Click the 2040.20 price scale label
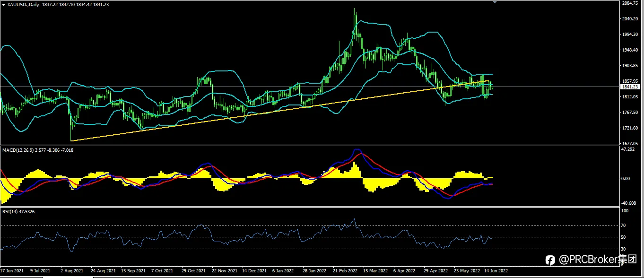 tap(631, 19)
